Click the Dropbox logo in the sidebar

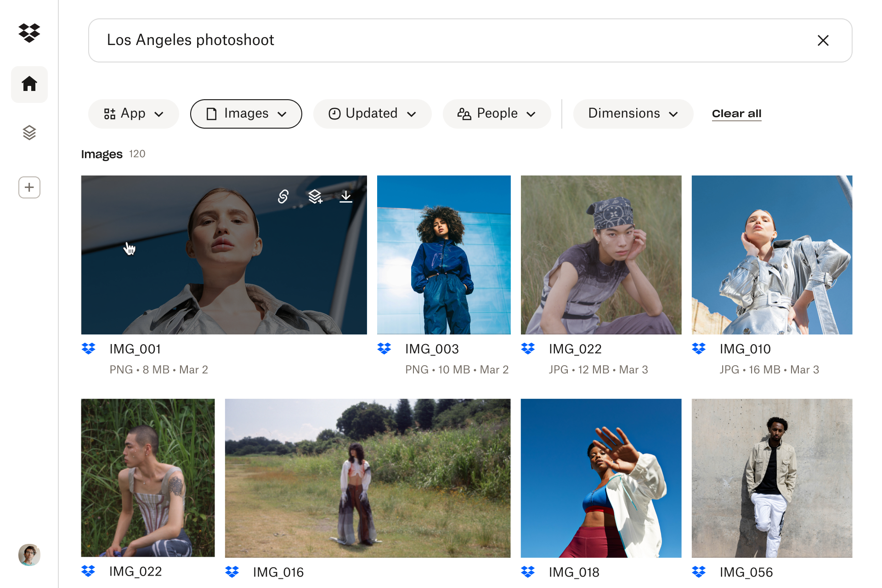click(29, 33)
